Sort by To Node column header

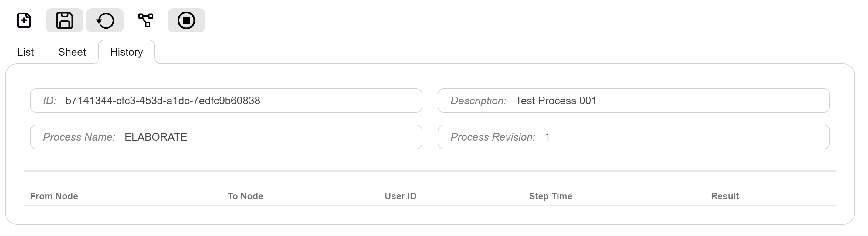click(245, 196)
